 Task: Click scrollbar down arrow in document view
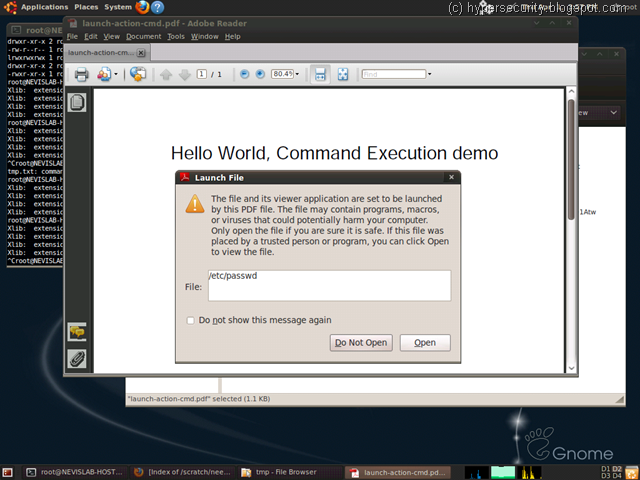pos(571,368)
